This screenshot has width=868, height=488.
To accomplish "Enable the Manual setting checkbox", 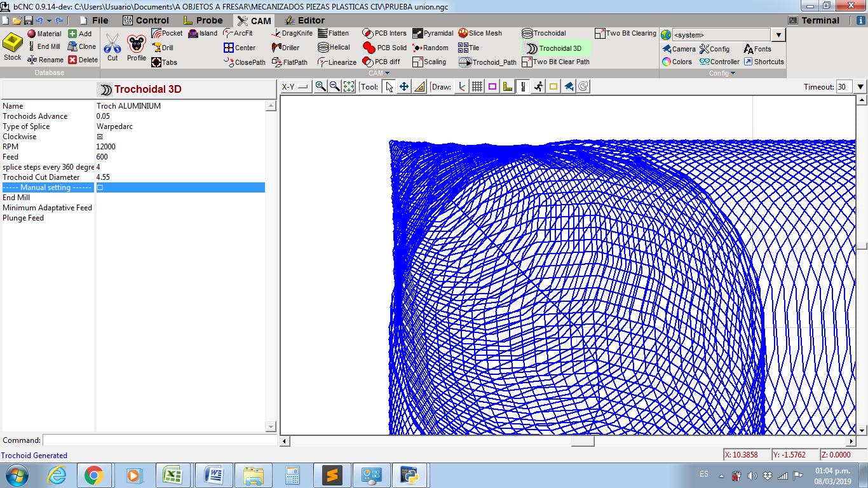I will pyautogui.click(x=100, y=187).
